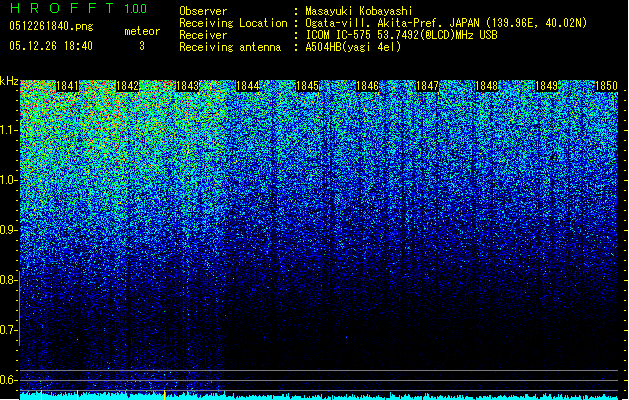Click the 1841 time marker

67,86
